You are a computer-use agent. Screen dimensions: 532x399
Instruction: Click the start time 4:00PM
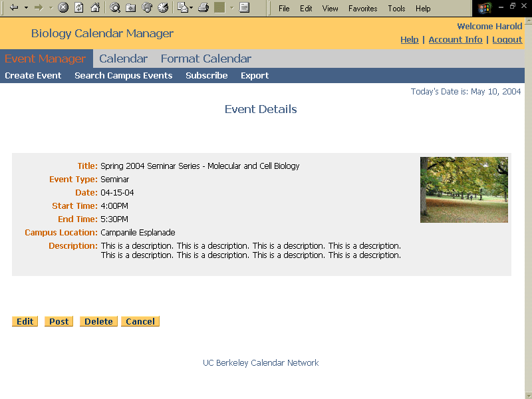(114, 206)
